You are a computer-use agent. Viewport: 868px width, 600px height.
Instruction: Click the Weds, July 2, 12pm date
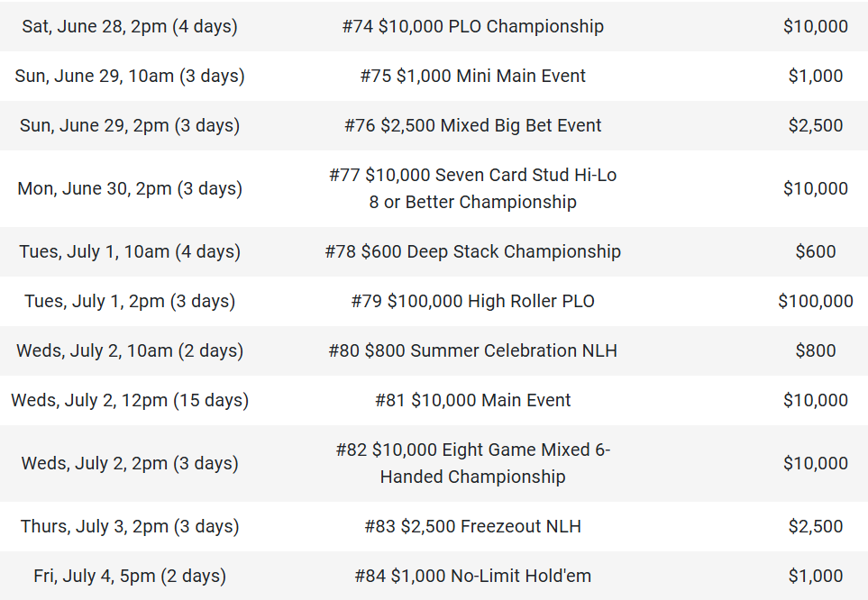(130, 400)
